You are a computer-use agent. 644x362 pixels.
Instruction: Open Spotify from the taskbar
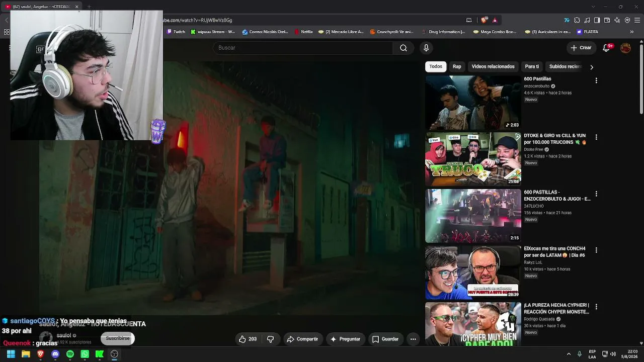70,354
